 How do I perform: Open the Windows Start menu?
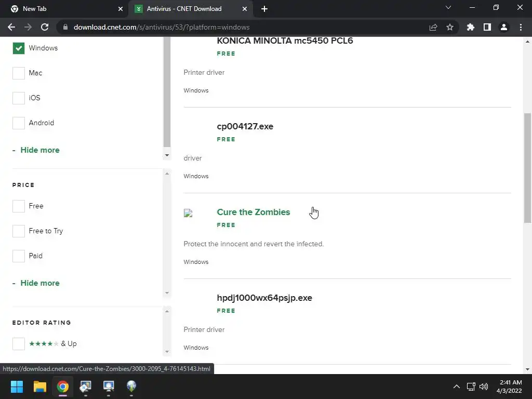click(17, 387)
